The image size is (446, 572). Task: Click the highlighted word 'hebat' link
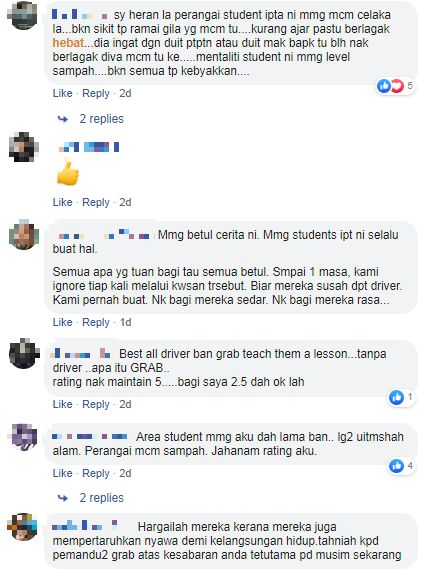[68, 43]
